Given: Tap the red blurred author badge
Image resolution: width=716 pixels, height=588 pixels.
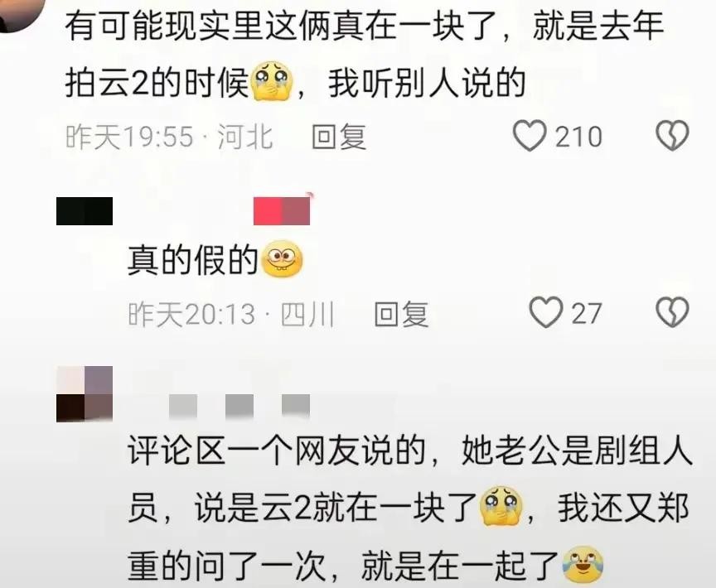Looking at the screenshot, I should pos(282,210).
